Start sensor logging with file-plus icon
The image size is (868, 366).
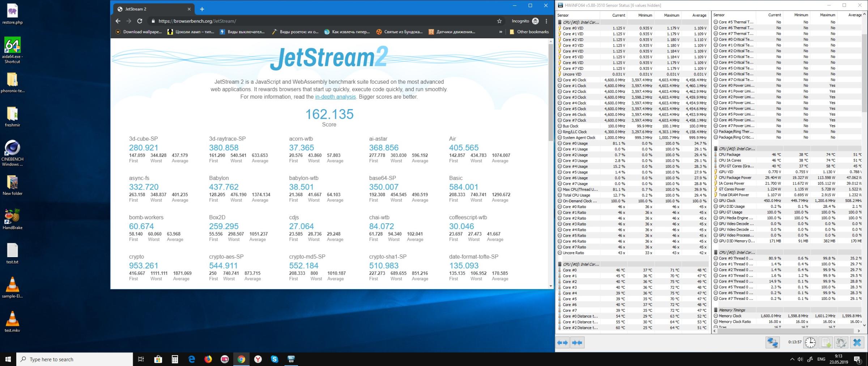click(826, 343)
